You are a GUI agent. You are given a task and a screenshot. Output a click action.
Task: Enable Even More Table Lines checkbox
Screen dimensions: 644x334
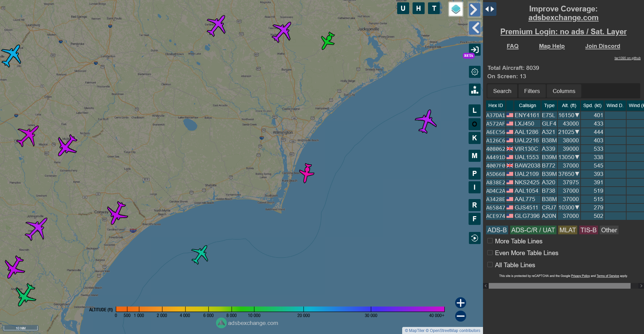pyautogui.click(x=490, y=253)
